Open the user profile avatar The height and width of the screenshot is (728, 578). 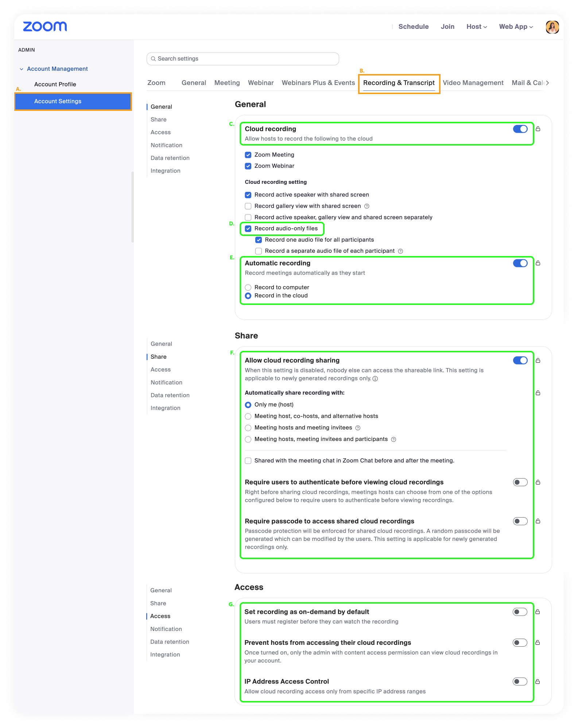[552, 27]
